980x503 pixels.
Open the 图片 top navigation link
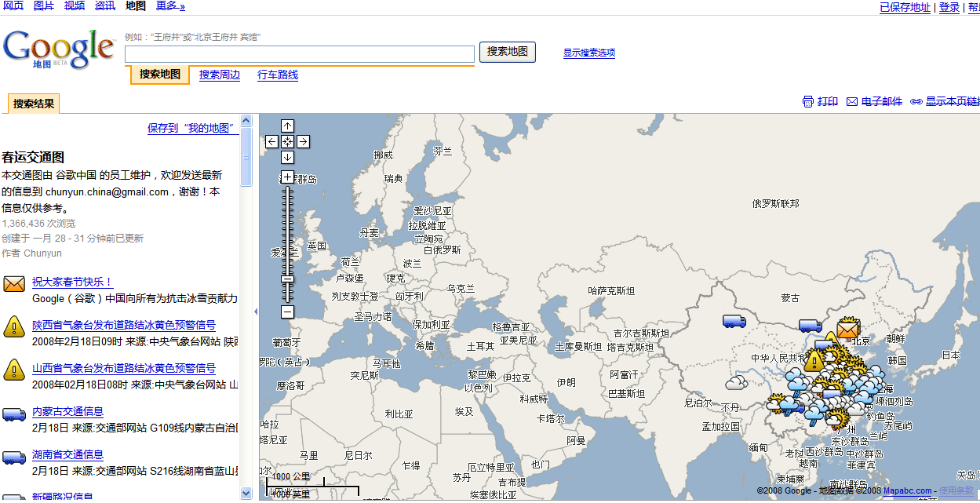[44, 6]
